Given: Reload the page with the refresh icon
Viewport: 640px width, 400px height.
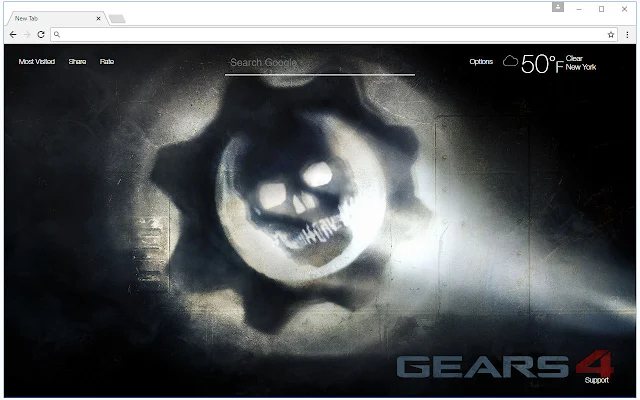Looking at the screenshot, I should (x=41, y=35).
